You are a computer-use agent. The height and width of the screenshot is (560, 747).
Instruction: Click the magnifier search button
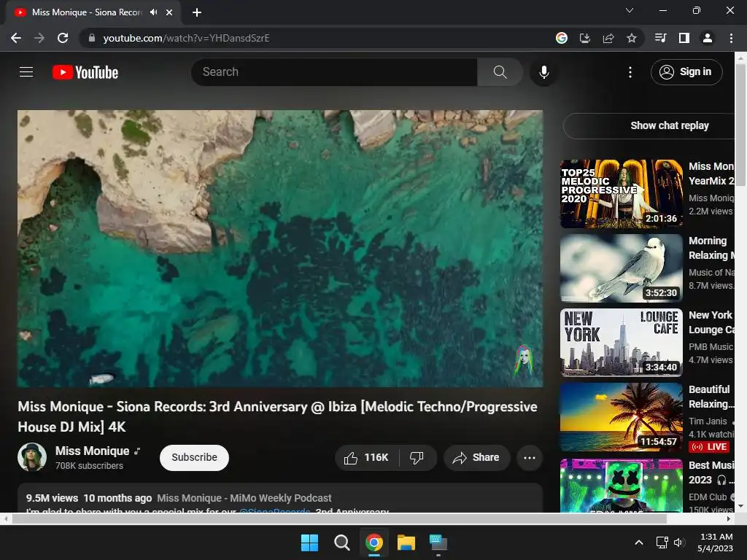pos(500,72)
